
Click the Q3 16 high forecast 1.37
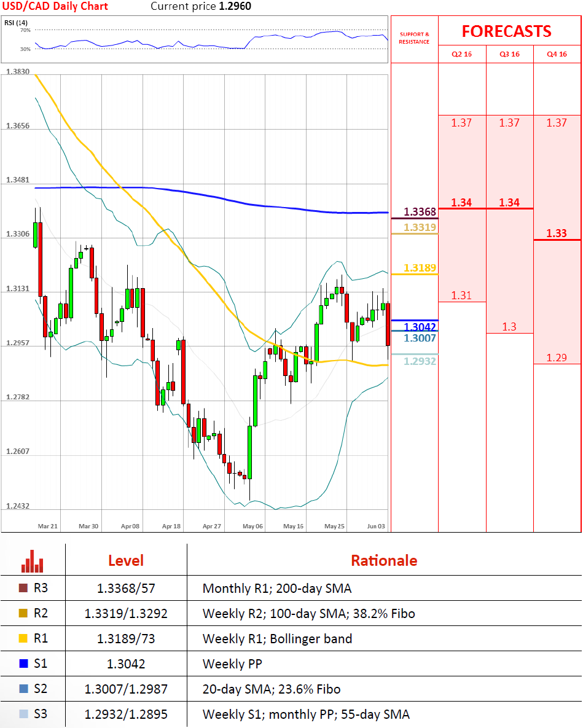[x=509, y=123]
